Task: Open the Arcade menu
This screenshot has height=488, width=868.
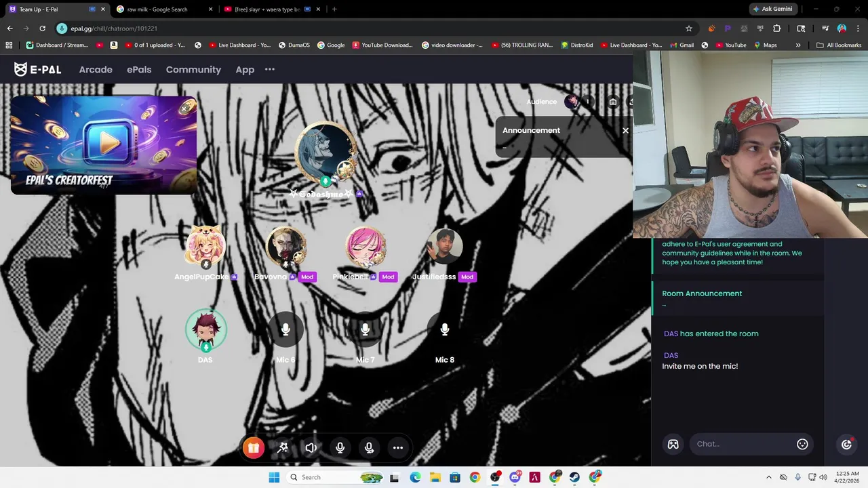Action: (96, 69)
